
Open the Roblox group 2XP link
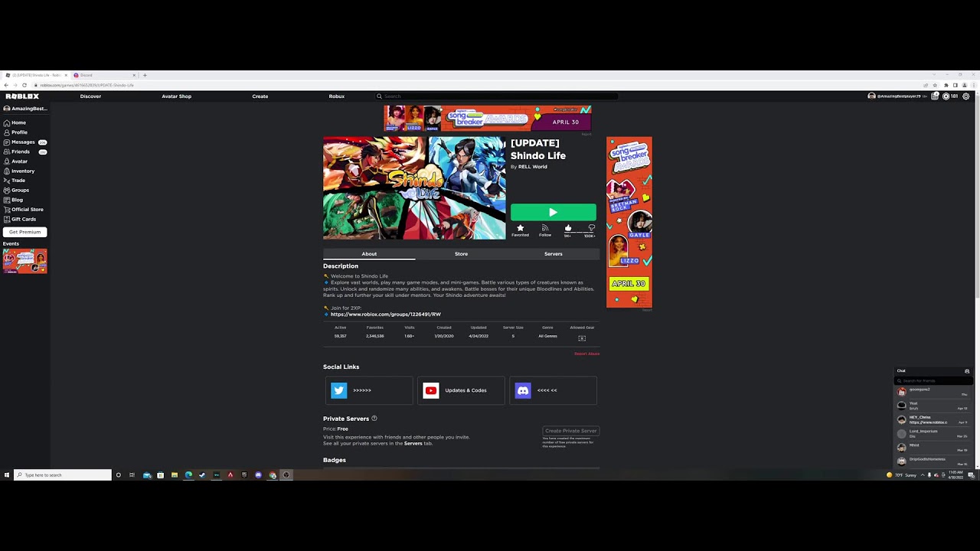tap(386, 315)
